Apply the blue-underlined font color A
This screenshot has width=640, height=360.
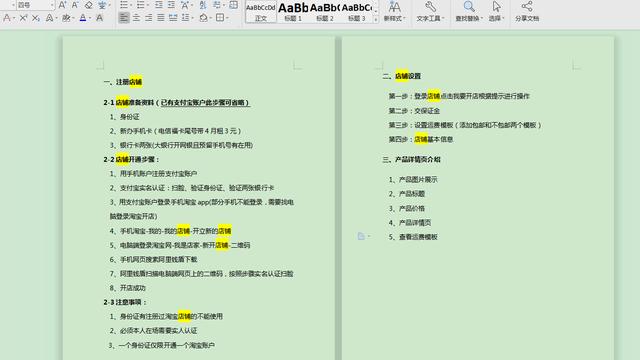pos(83,18)
